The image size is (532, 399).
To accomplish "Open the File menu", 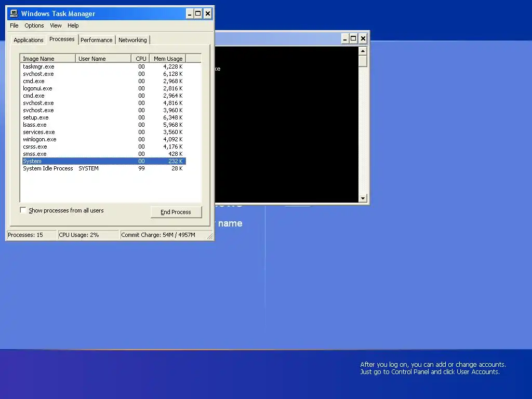I will [x=14, y=25].
